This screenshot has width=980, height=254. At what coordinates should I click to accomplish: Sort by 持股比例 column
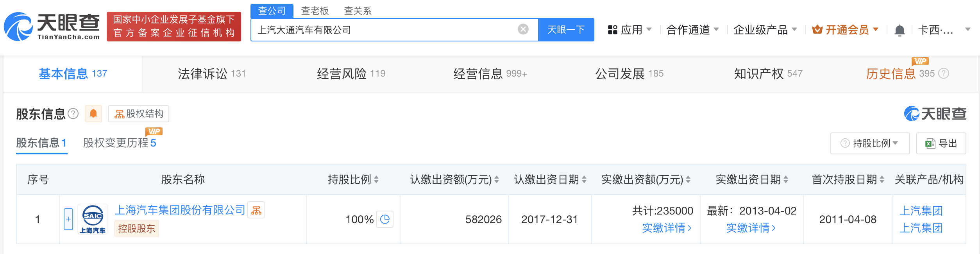pos(376,179)
